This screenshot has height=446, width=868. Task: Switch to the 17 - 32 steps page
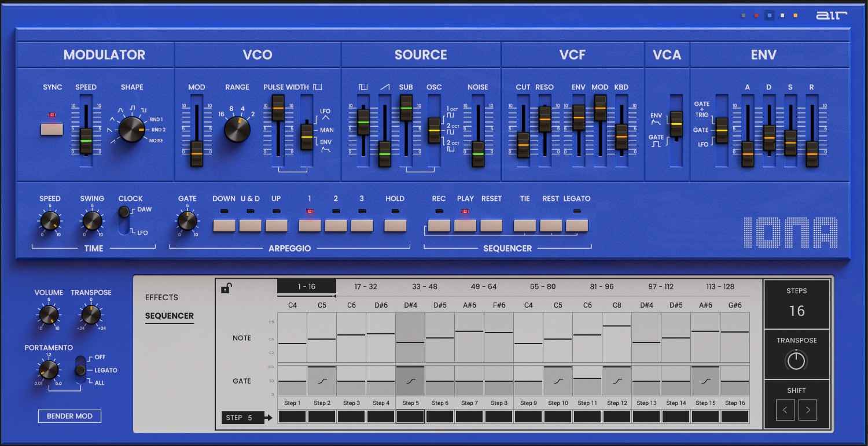tap(365, 286)
